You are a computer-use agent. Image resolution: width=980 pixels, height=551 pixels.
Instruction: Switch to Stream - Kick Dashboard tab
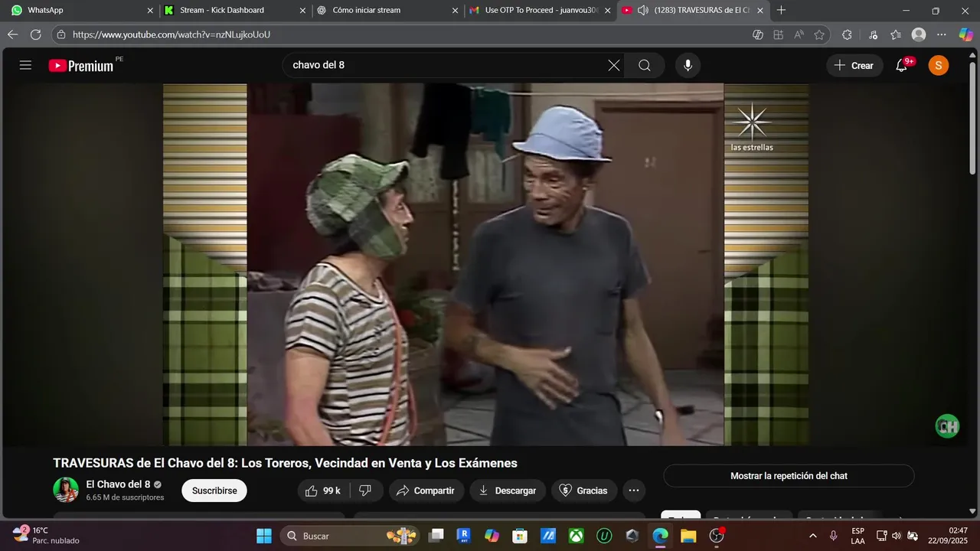point(234,11)
